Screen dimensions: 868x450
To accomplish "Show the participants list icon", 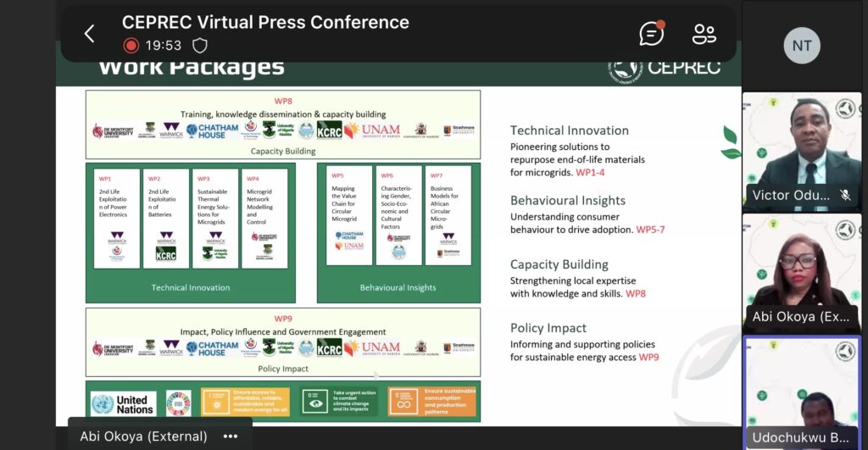I will pyautogui.click(x=704, y=33).
